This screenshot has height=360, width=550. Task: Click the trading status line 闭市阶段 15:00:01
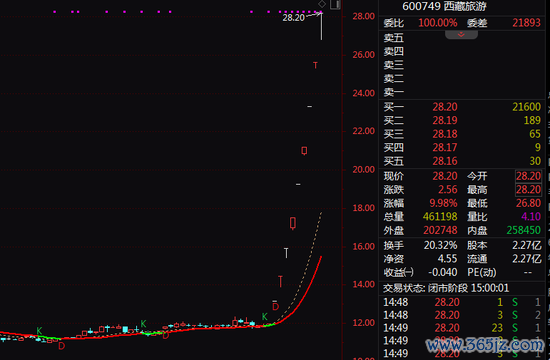pyautogui.click(x=446, y=288)
